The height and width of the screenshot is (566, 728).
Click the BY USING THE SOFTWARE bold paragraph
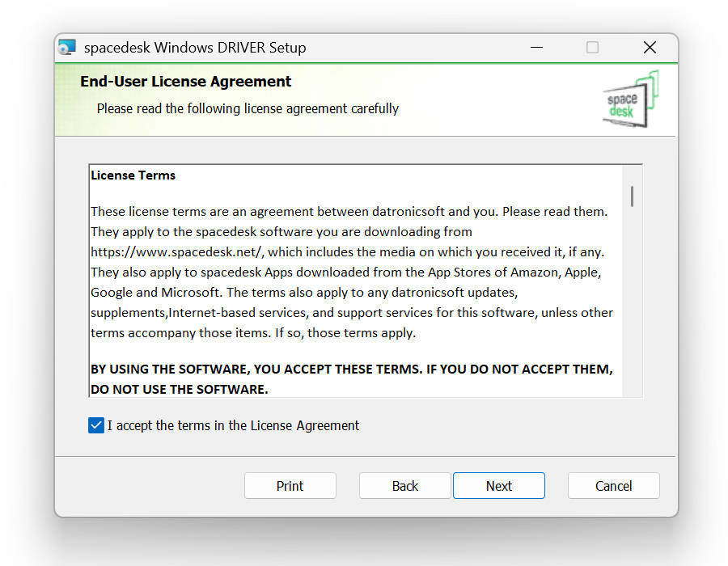(x=352, y=379)
